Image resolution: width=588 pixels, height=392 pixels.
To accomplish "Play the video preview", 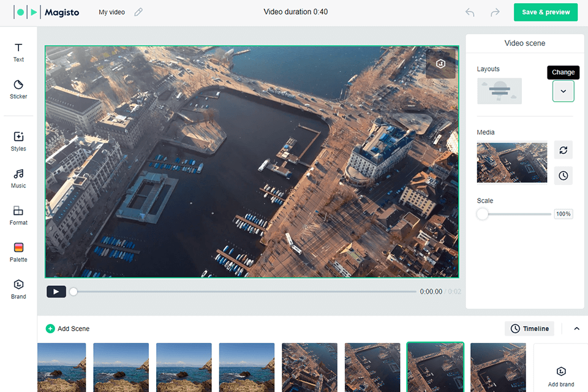I will (x=56, y=292).
